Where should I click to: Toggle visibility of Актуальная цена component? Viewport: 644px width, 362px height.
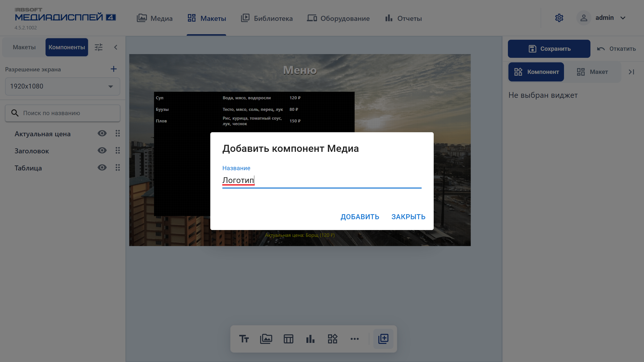point(102,133)
